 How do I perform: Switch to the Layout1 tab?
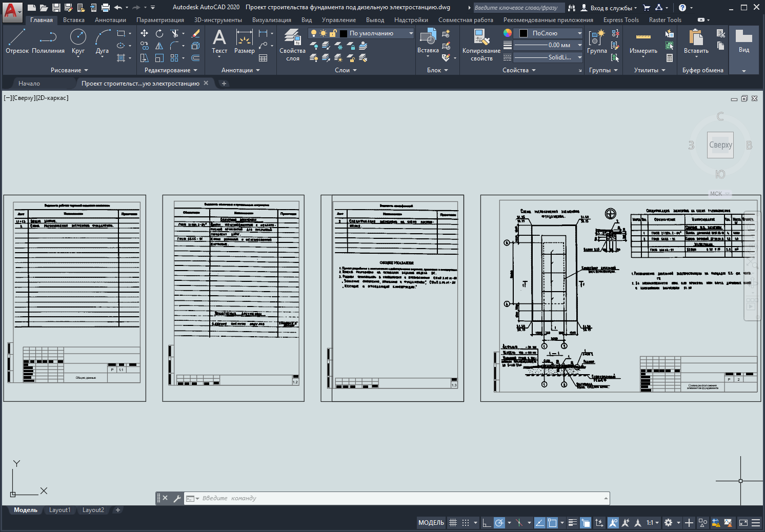59,510
